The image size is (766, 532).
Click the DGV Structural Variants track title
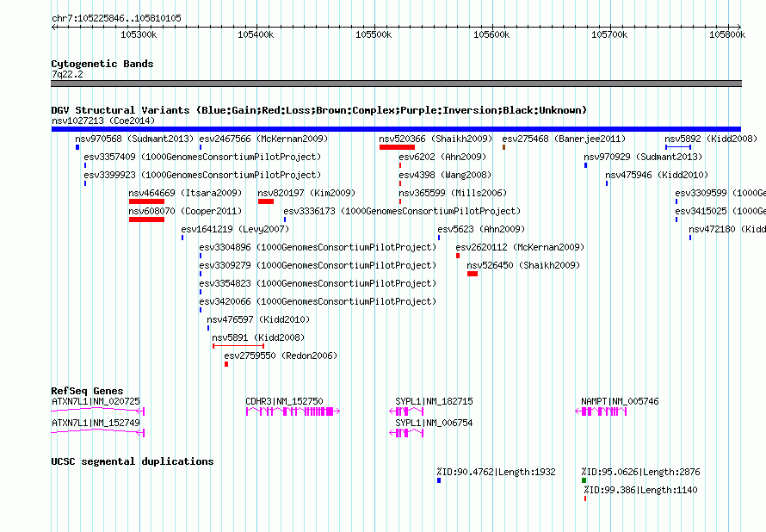318,110
